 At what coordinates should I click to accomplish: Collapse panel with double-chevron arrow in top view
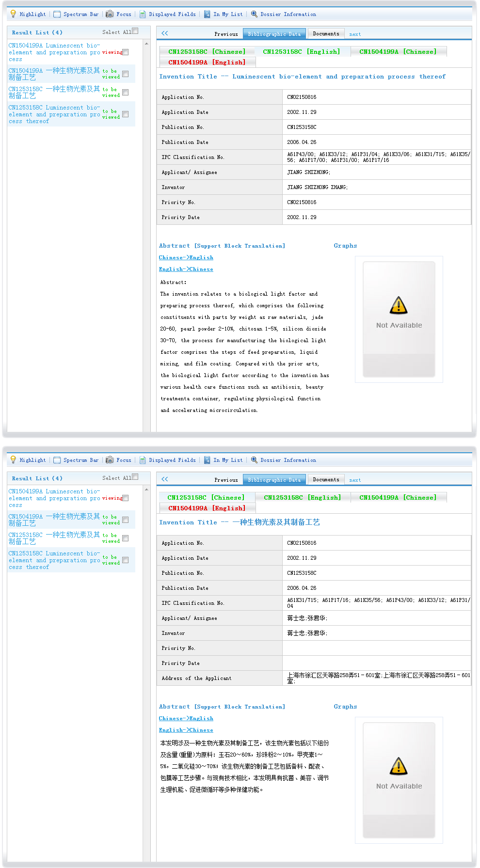(x=165, y=33)
